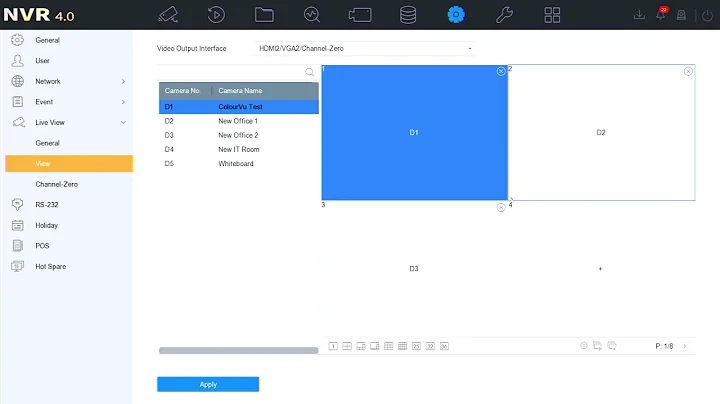Click the camera search input field

[231, 72]
